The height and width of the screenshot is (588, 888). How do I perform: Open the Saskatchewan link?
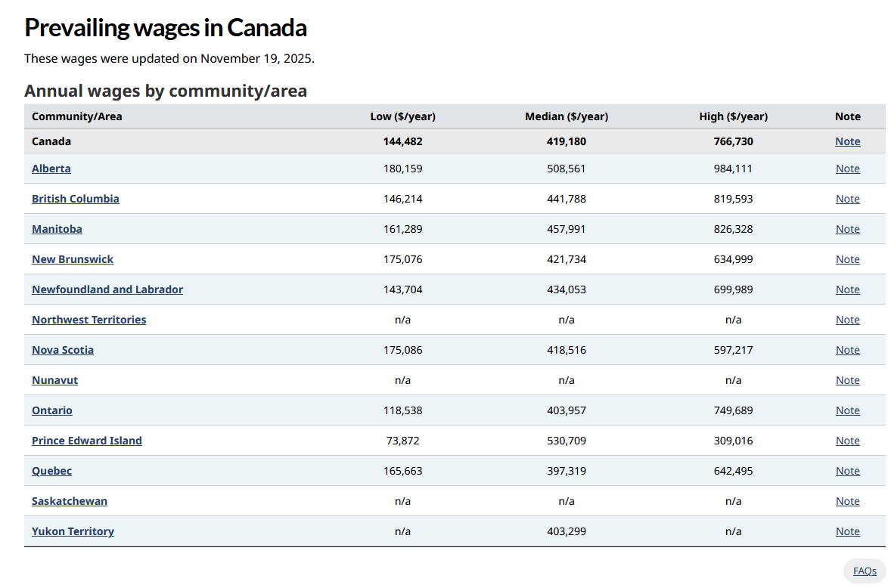(70, 501)
